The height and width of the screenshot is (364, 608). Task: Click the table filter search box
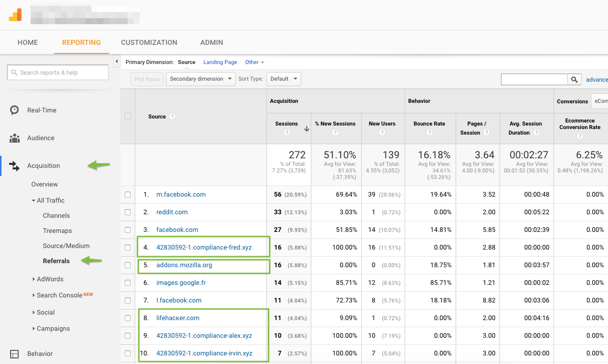pyautogui.click(x=534, y=79)
